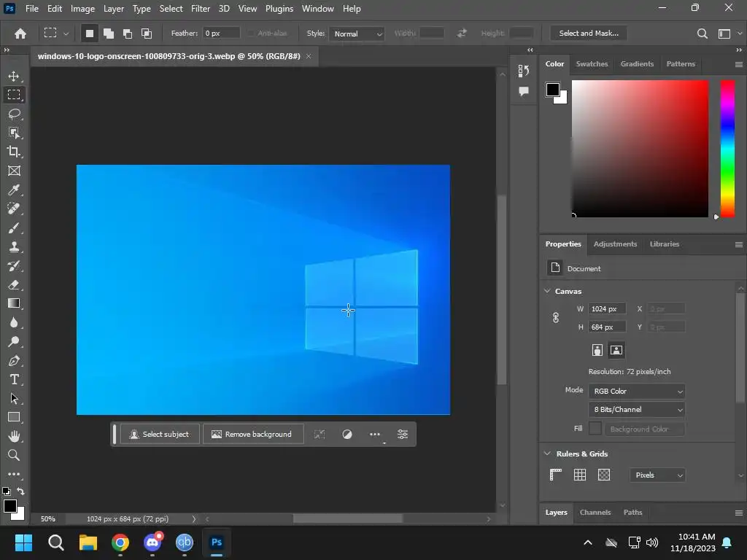This screenshot has height=560, width=747.
Task: Select the Frame tool
Action: [x=14, y=171]
